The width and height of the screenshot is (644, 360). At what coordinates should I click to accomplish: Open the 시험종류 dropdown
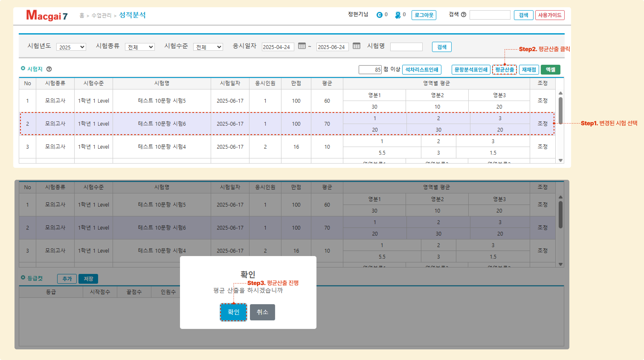(140, 47)
